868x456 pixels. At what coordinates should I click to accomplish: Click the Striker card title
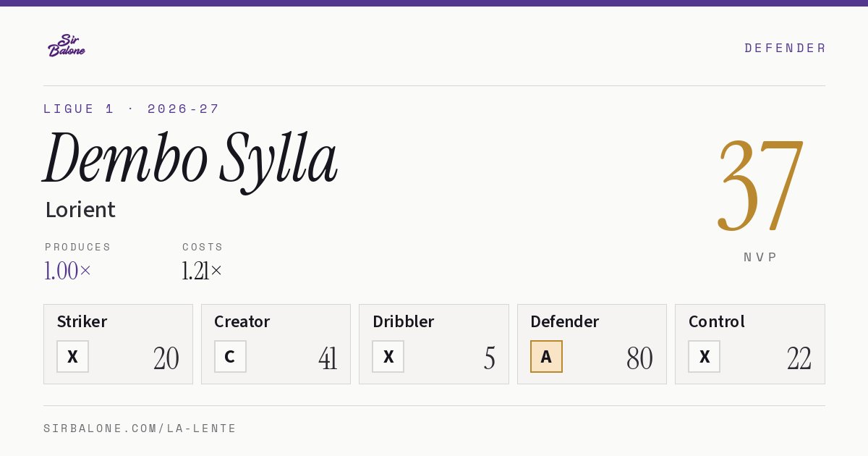click(82, 321)
